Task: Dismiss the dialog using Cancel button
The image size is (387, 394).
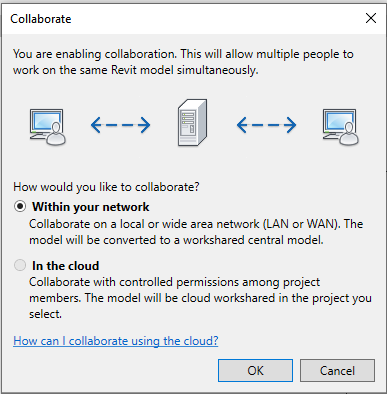Action: point(337,371)
